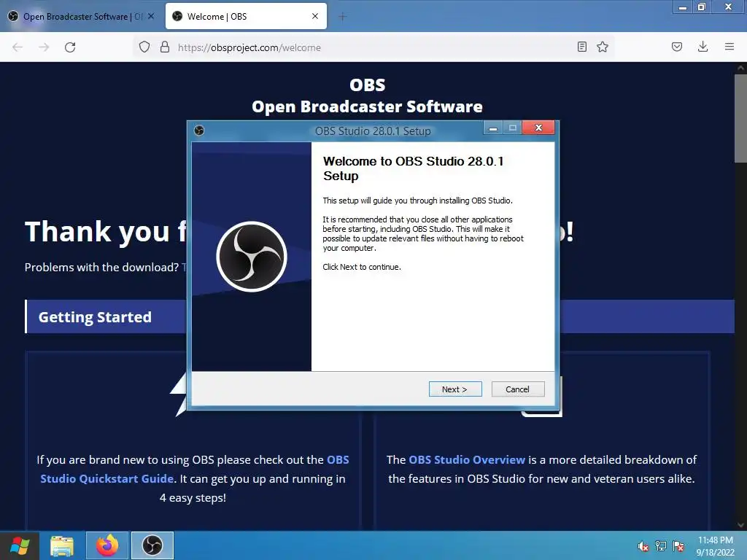Switch to Firefox in taskbar
Viewport: 747px width, 560px height.
pos(107,545)
